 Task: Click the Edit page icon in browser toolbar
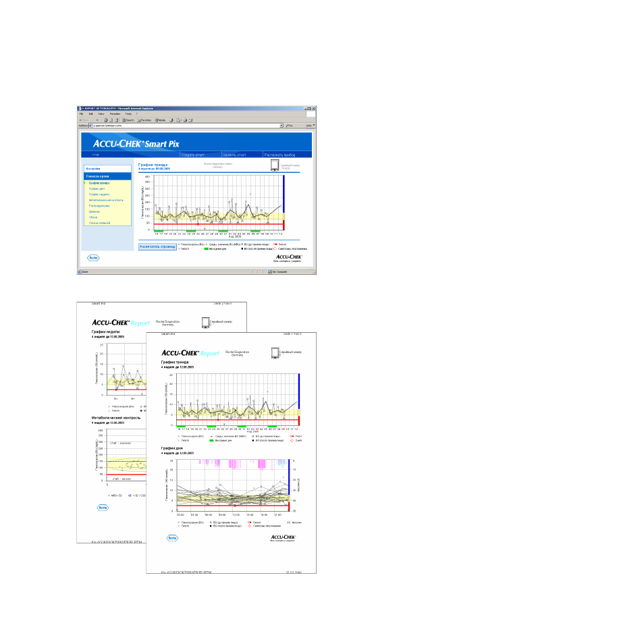pos(190,120)
